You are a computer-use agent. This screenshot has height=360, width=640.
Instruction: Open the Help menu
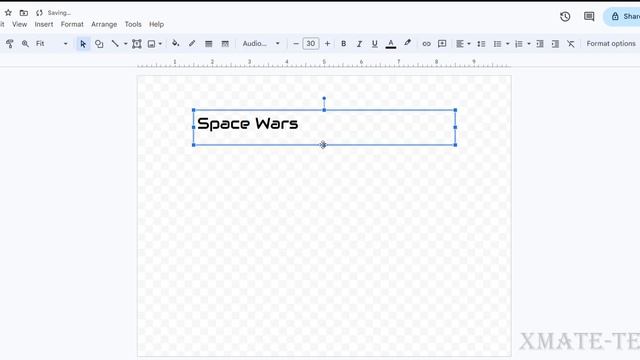[156, 24]
